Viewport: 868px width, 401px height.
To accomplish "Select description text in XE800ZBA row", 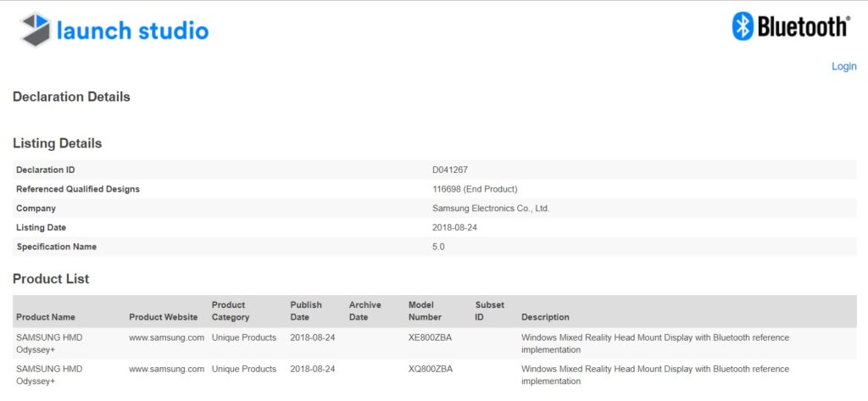I will [x=655, y=343].
